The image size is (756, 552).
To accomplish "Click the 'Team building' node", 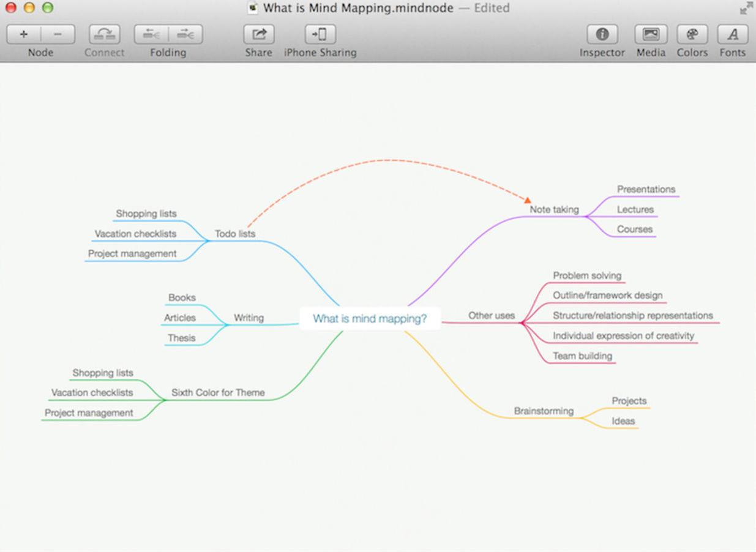I will tap(582, 356).
